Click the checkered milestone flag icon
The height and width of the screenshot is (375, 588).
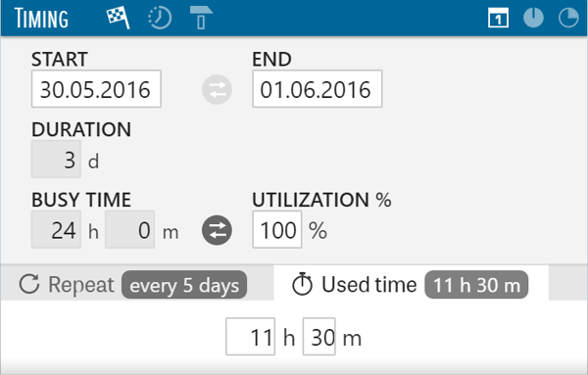[119, 18]
